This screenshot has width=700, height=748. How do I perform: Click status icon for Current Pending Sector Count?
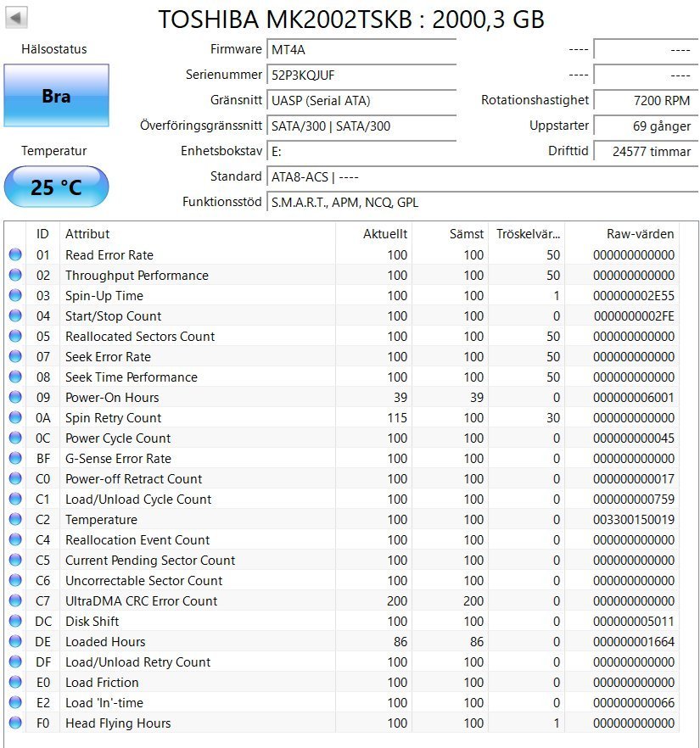[15, 560]
